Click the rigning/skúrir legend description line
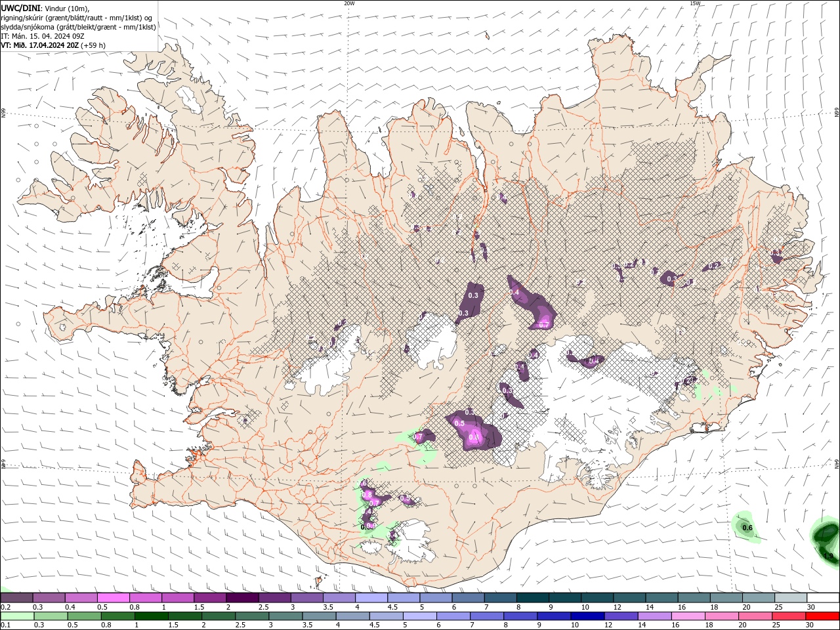This screenshot has width=840, height=630. 77,18
